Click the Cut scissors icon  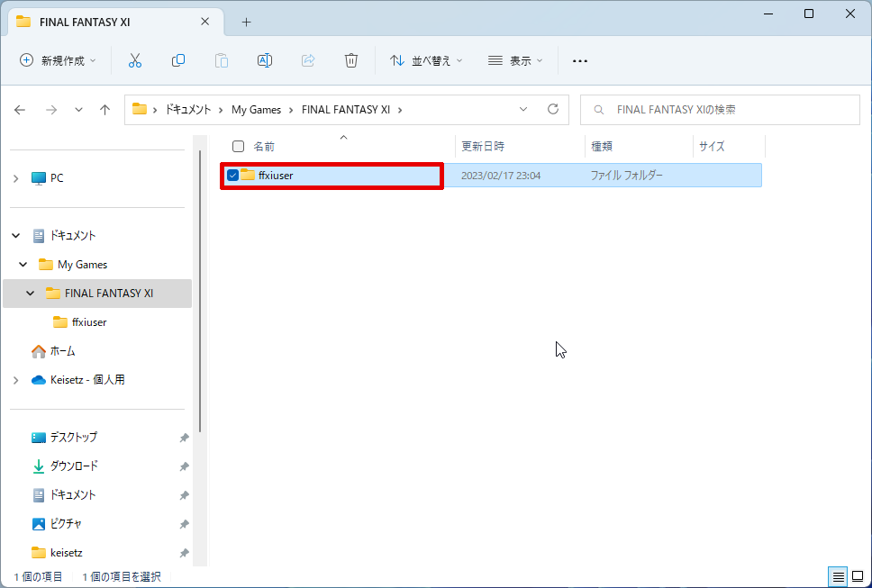point(135,60)
